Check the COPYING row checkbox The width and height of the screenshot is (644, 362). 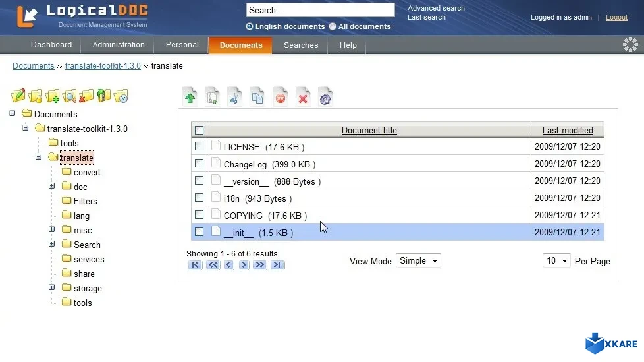point(200,215)
